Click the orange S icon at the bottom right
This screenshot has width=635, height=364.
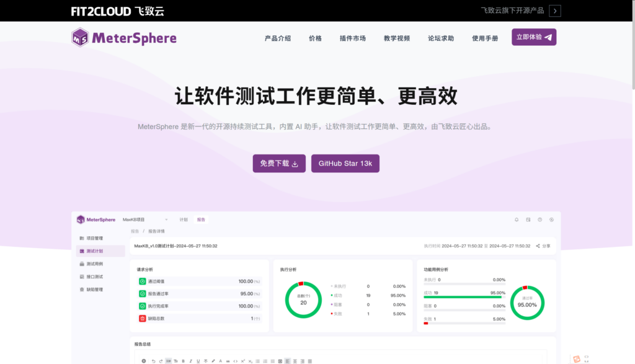pyautogui.click(x=577, y=359)
